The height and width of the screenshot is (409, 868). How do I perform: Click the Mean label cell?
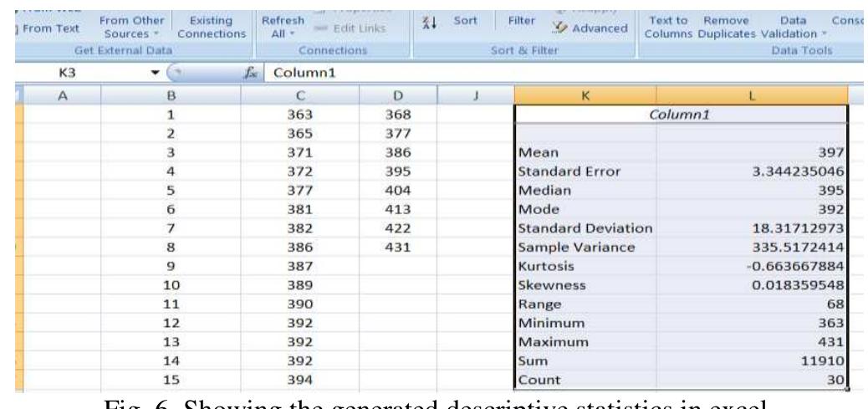point(585,153)
